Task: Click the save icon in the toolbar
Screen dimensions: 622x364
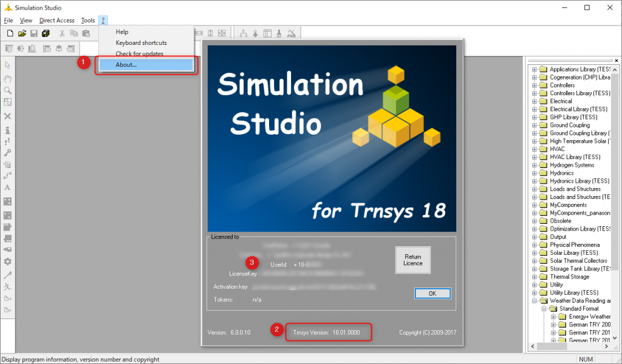Action: (x=34, y=33)
